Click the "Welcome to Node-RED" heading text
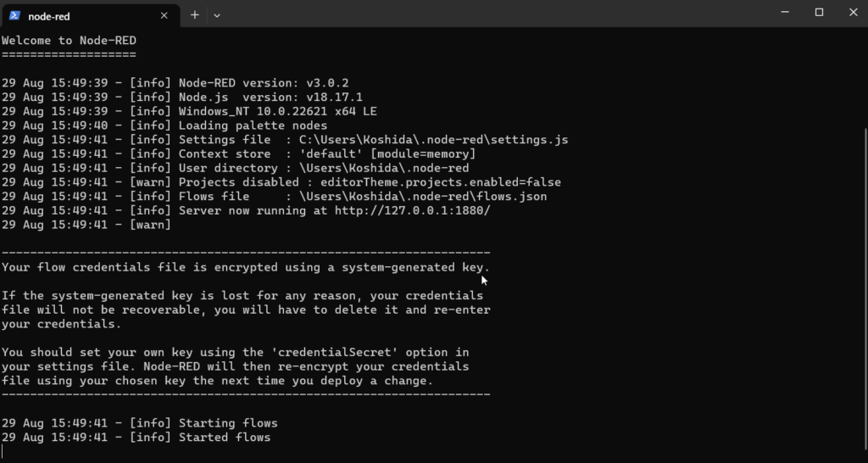This screenshot has width=868, height=463. [x=69, y=40]
